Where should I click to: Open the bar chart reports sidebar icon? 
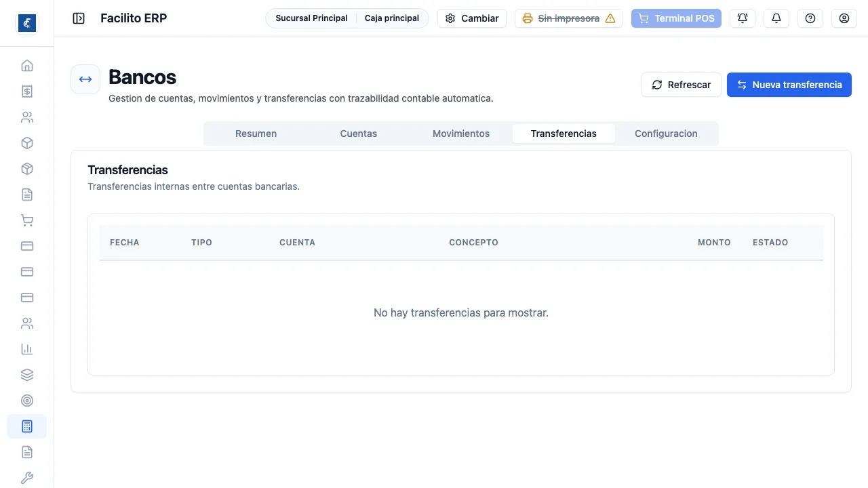(x=27, y=349)
